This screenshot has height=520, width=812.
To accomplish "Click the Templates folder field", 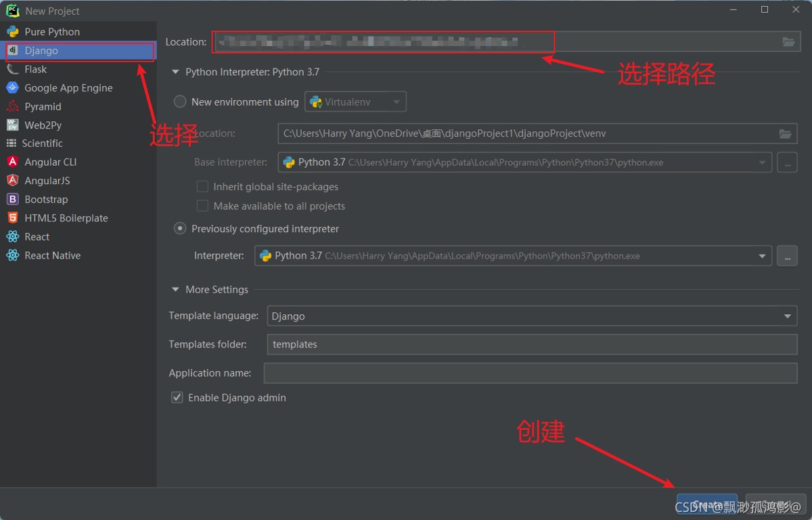I will (x=532, y=345).
